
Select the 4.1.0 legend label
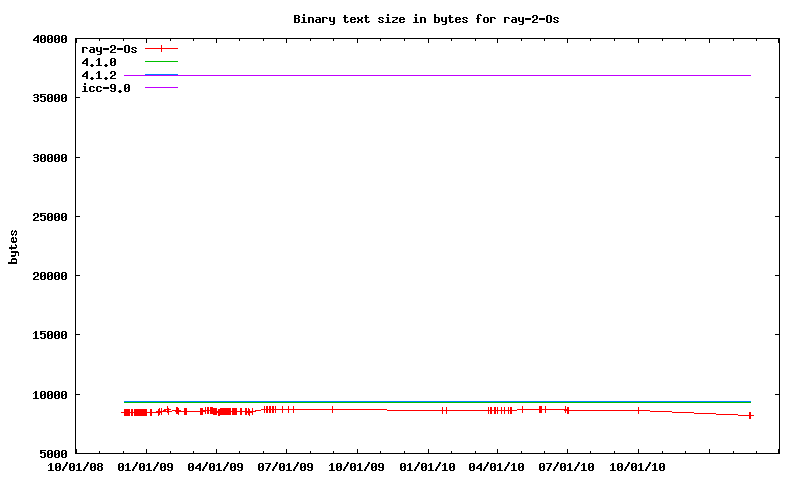click(99, 62)
